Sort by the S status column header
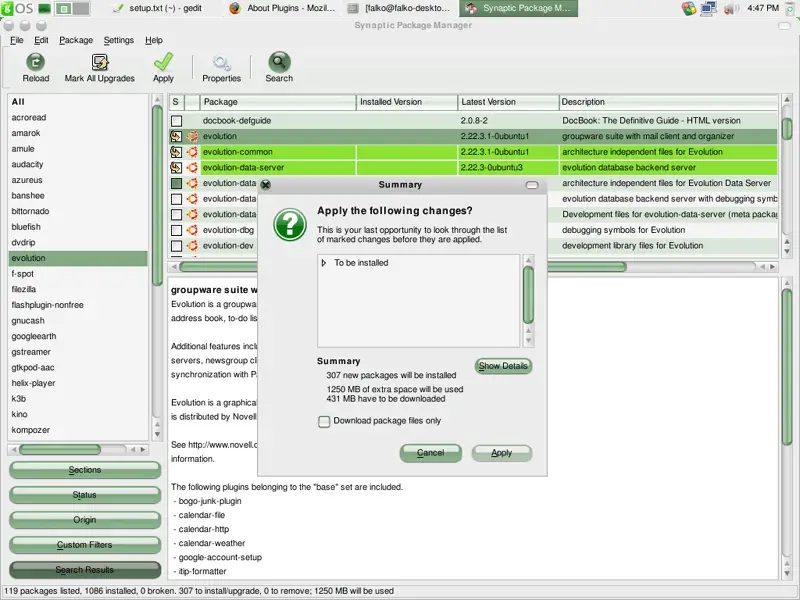The width and height of the screenshot is (800, 600). point(176,102)
